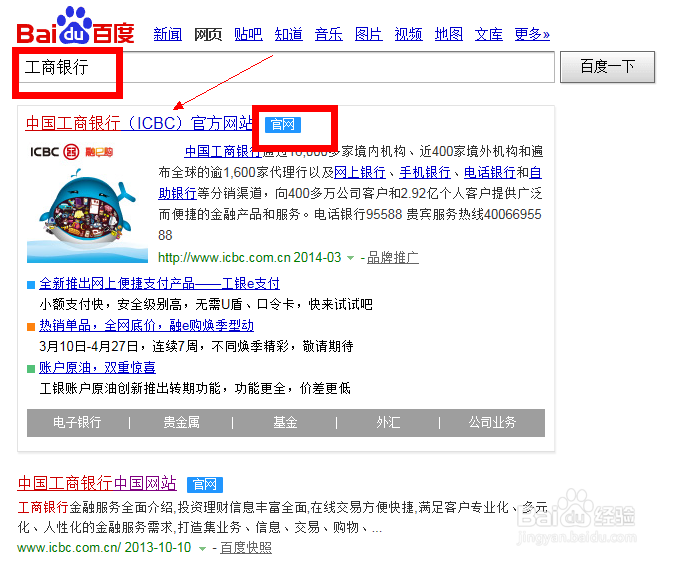This screenshot has height=561, width=674.
Task: Select 基金 in gray navigation bar
Action: (x=285, y=423)
